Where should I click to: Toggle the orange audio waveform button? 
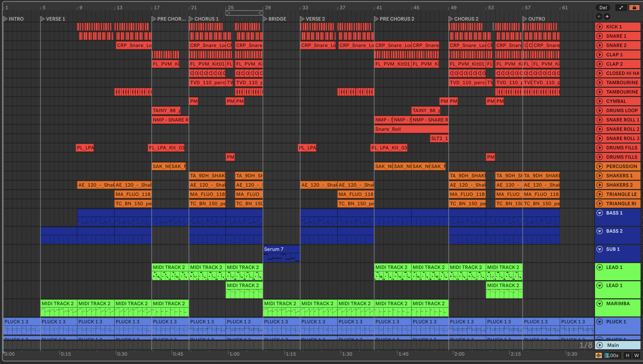coord(598,355)
